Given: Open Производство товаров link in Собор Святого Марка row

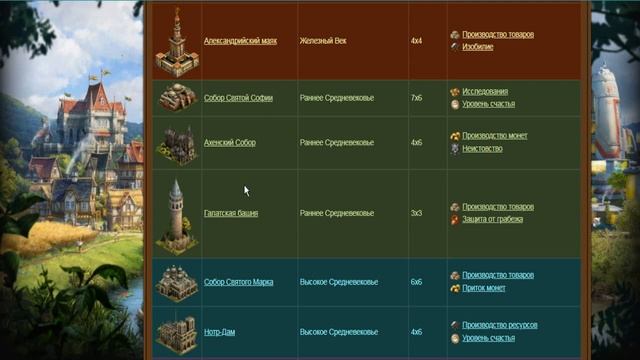Looking at the screenshot, I should coord(498,276).
